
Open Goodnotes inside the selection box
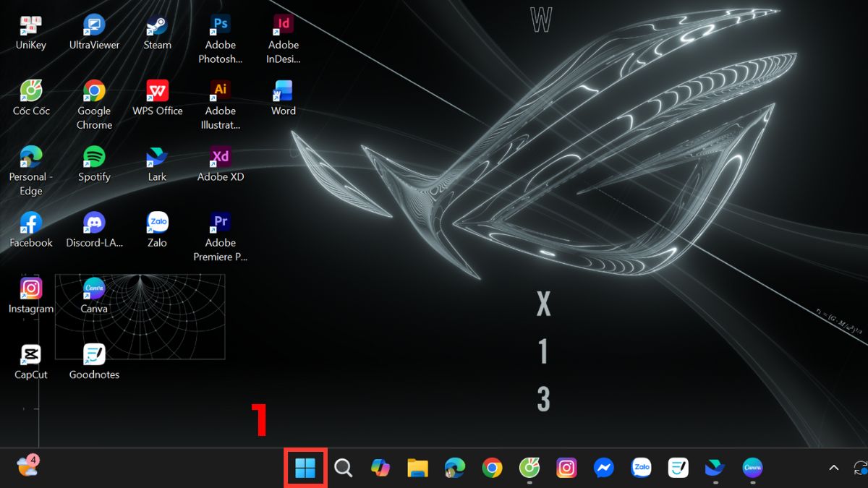click(x=94, y=354)
